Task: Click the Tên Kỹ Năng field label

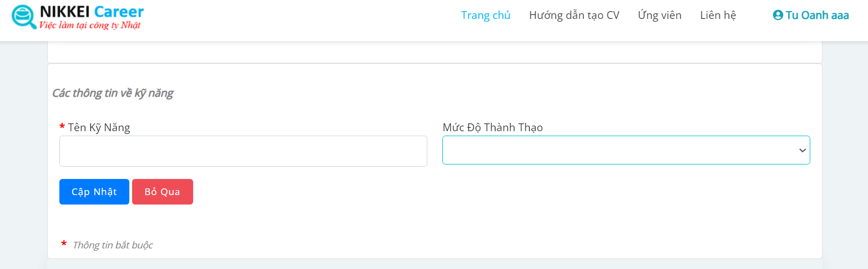Action: [99, 128]
